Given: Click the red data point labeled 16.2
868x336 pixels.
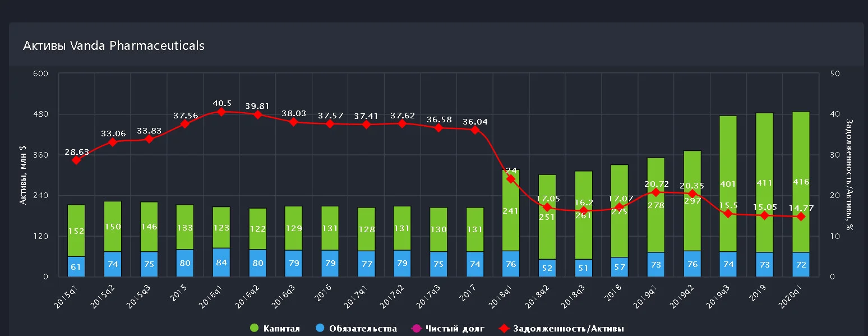Looking at the screenshot, I should [584, 211].
